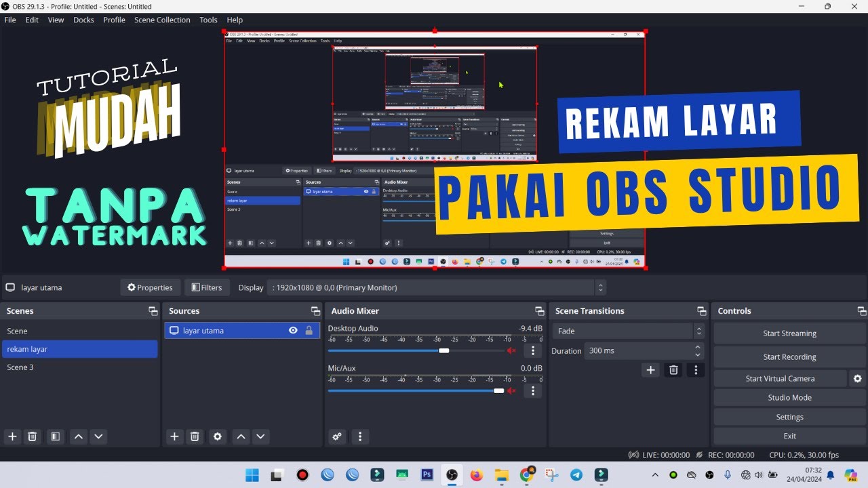Open Desktop Audio three-dot options
The width and height of the screenshot is (868, 488).
[x=533, y=350]
